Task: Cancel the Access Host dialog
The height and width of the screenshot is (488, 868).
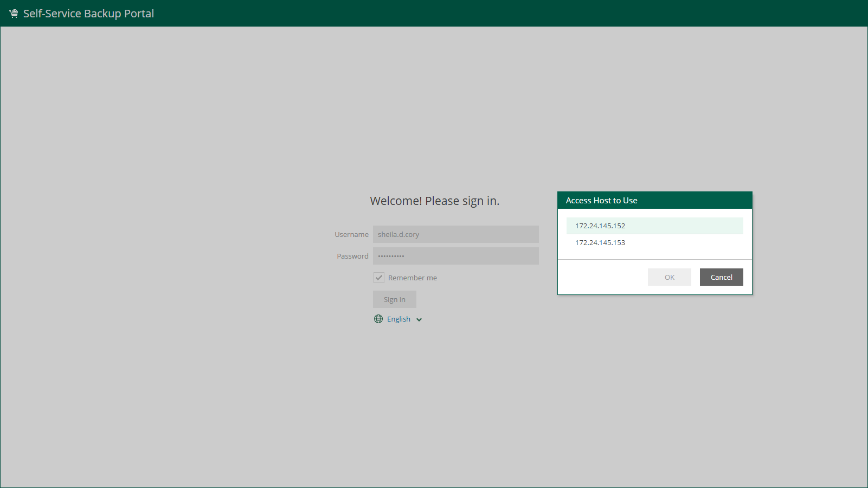Action: click(722, 277)
